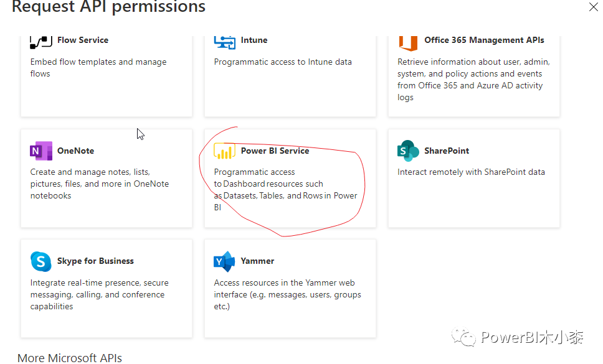Click the Power BI Service chart icon
Image resolution: width=603 pixels, height=364 pixels.
(225, 151)
